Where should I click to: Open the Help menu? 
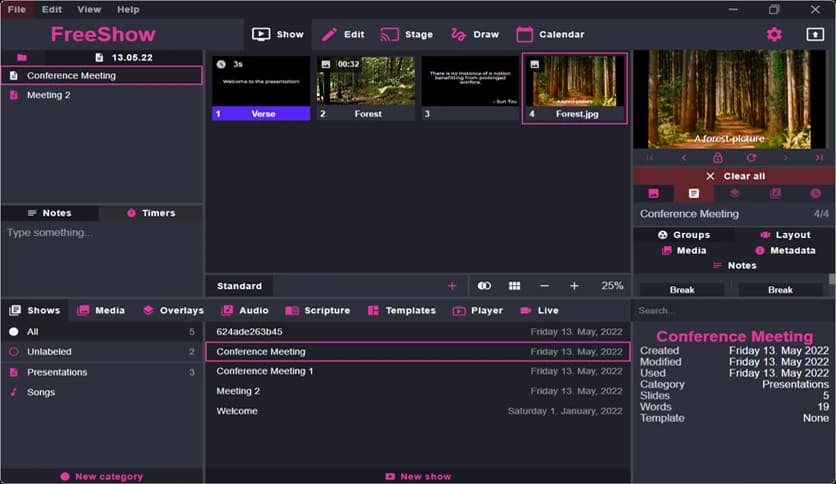point(128,10)
